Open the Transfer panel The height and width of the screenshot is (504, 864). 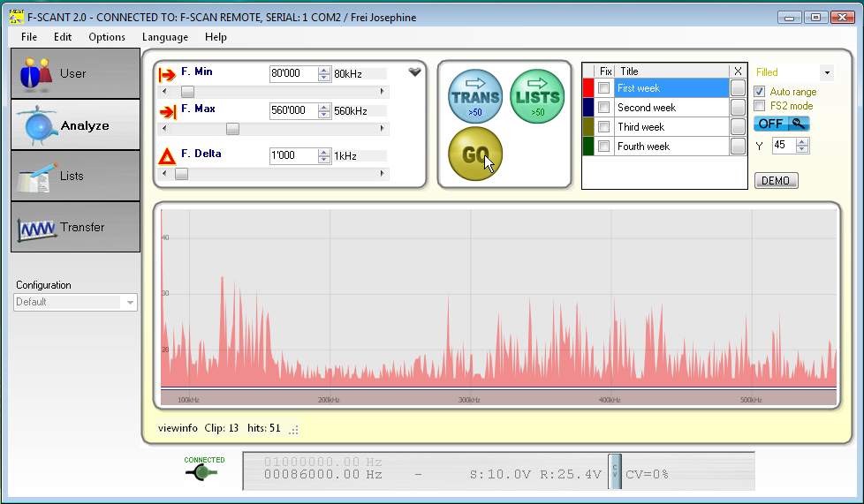click(x=75, y=227)
